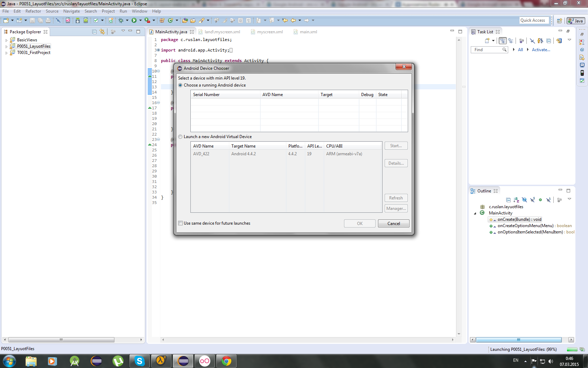Click the New Java Package toolbar icon
Viewport: 588px width, 368px height.
(162, 21)
